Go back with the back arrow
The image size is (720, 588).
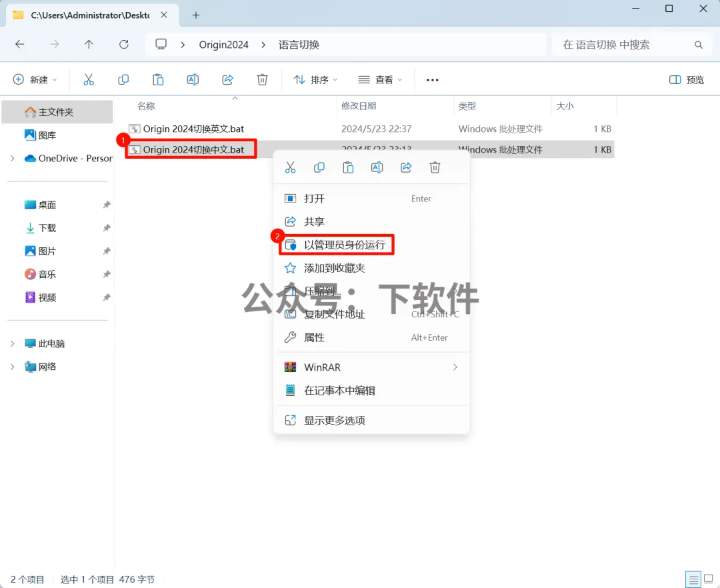[20, 45]
